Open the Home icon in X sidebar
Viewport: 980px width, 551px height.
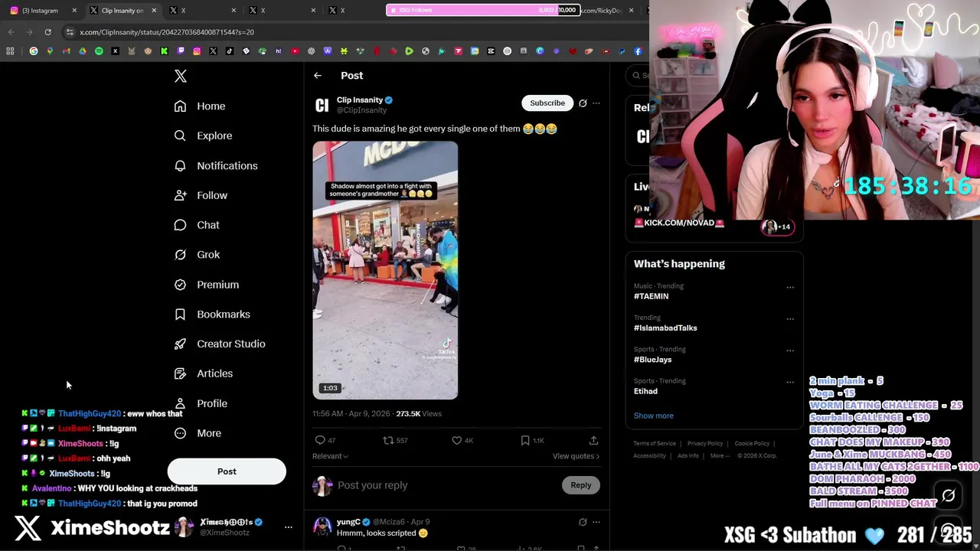[180, 106]
